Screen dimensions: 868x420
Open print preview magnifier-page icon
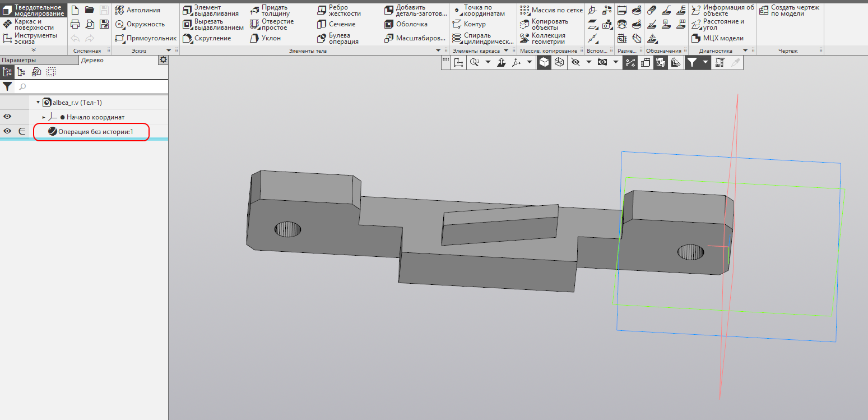point(89,24)
